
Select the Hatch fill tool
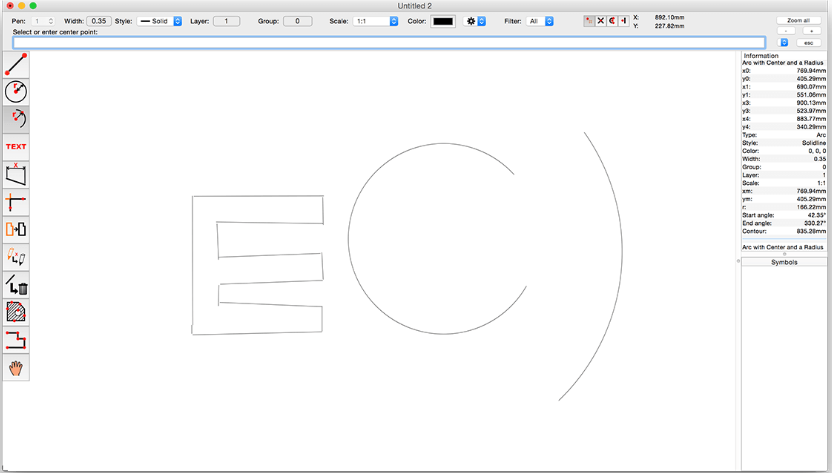click(x=16, y=313)
